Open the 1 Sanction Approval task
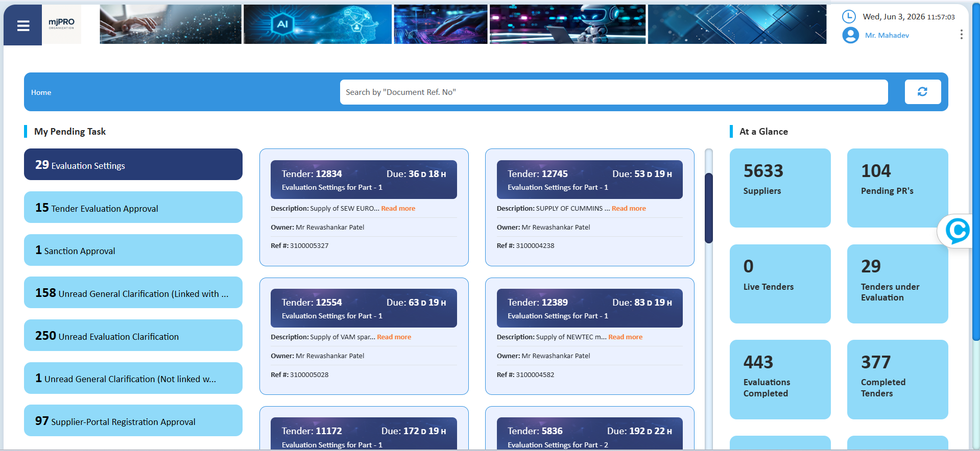 pos(133,250)
